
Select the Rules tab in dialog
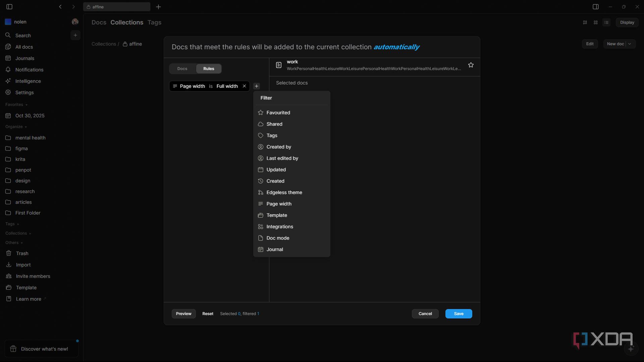[x=209, y=69]
